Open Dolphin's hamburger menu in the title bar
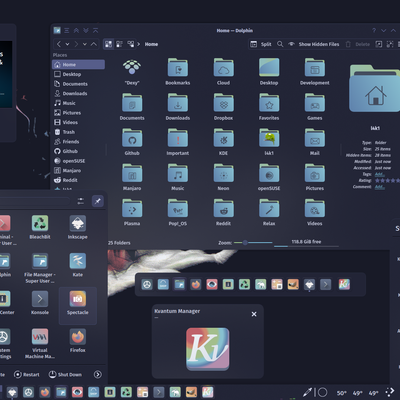Image resolution: width=400 pixels, height=400 pixels. coord(66,30)
